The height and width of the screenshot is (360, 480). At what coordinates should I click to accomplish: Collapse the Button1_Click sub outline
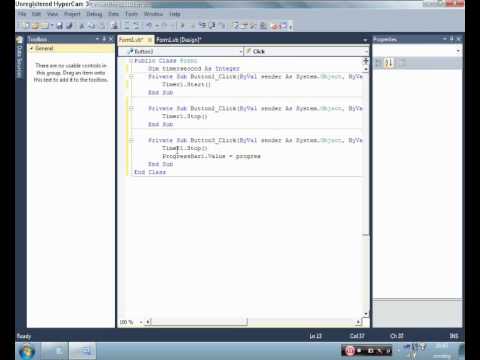coord(131,76)
